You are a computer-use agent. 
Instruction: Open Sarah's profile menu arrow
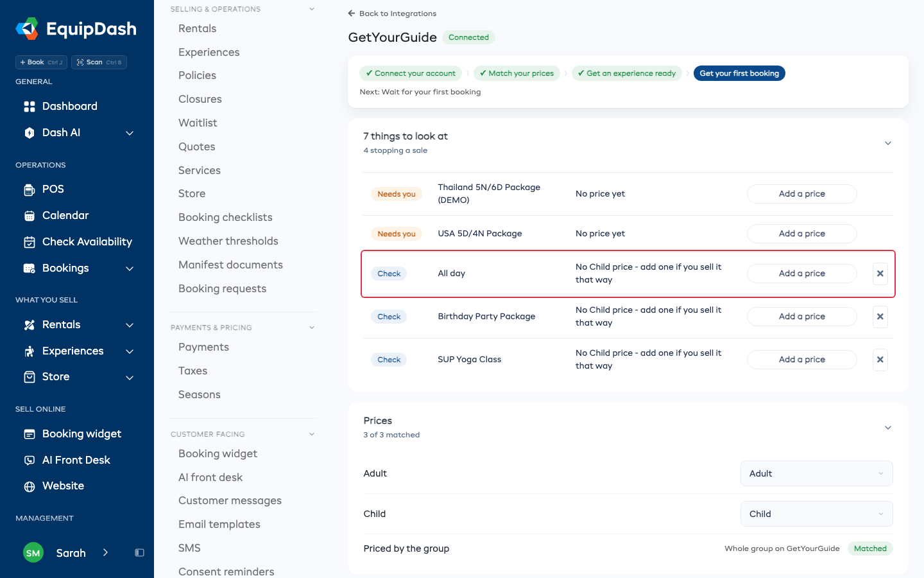pos(105,553)
